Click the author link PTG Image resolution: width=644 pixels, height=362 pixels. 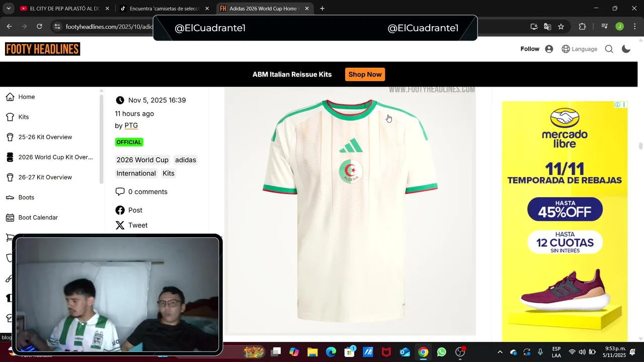click(131, 126)
